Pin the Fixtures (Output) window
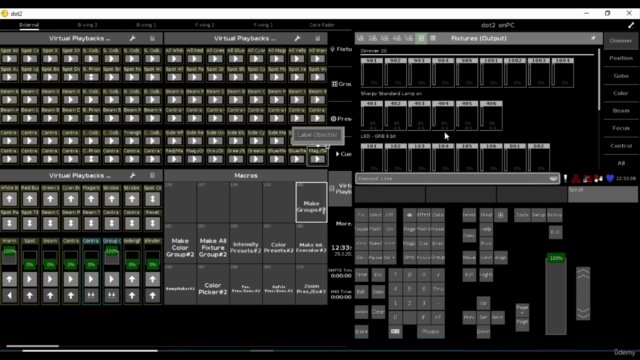Image resolution: width=640 pixels, height=360 pixels. pos(593,38)
